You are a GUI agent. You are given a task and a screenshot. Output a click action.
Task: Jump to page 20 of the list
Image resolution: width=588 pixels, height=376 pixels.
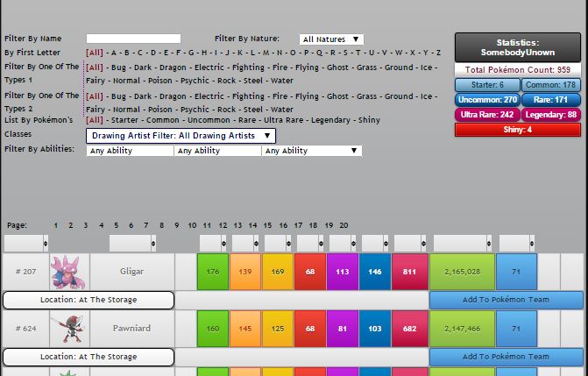[x=344, y=225]
